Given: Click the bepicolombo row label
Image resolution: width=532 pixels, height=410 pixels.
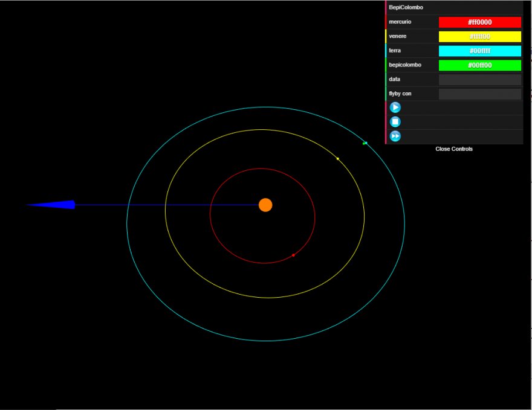Looking at the screenshot, I should 404,65.
